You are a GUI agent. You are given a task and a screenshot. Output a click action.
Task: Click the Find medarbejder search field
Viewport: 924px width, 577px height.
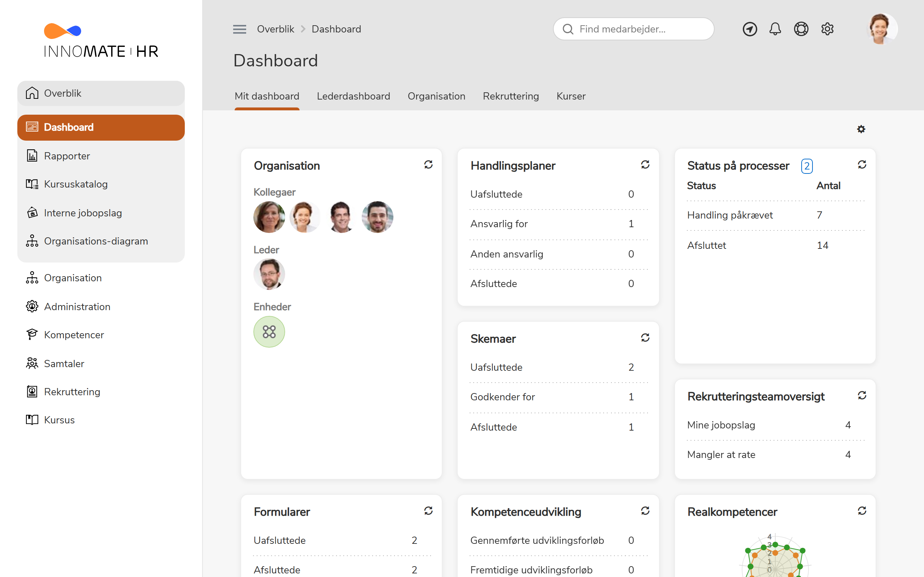coord(633,28)
